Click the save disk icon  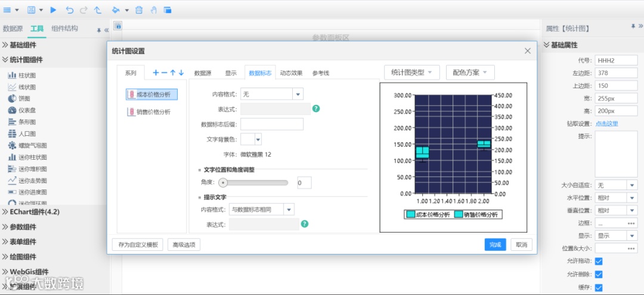click(32, 10)
